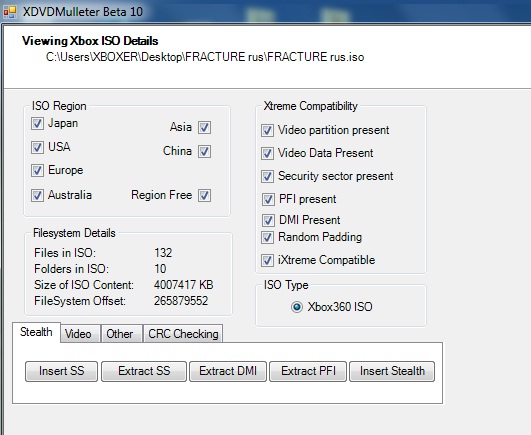Toggle the Japan region checkbox

[x=37, y=123]
